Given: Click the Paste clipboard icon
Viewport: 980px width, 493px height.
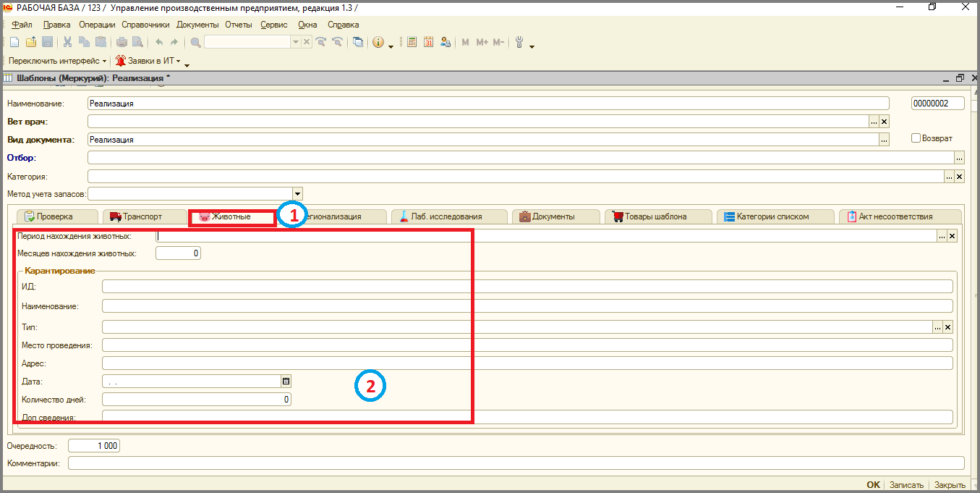Looking at the screenshot, I should tap(101, 42).
